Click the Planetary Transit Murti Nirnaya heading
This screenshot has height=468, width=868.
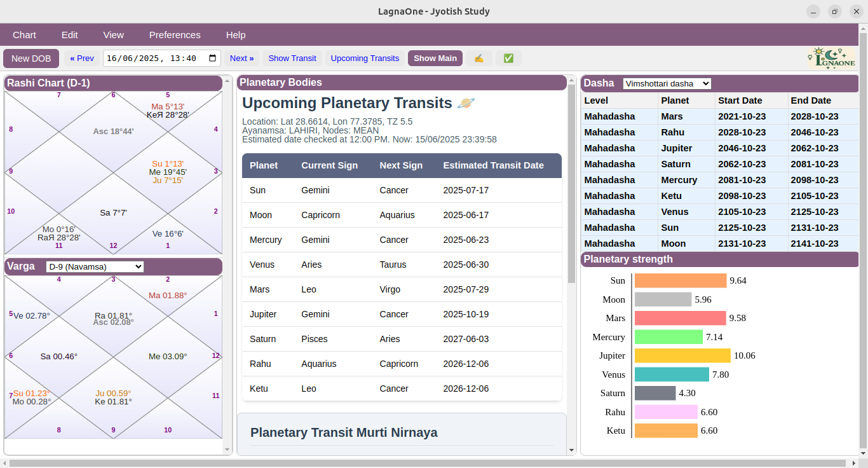(344, 432)
